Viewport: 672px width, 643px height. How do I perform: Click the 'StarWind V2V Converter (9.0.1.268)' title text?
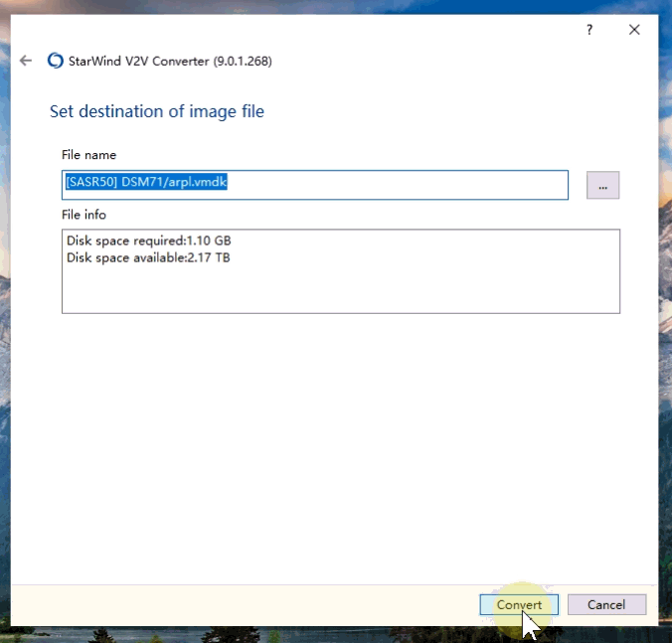170,62
